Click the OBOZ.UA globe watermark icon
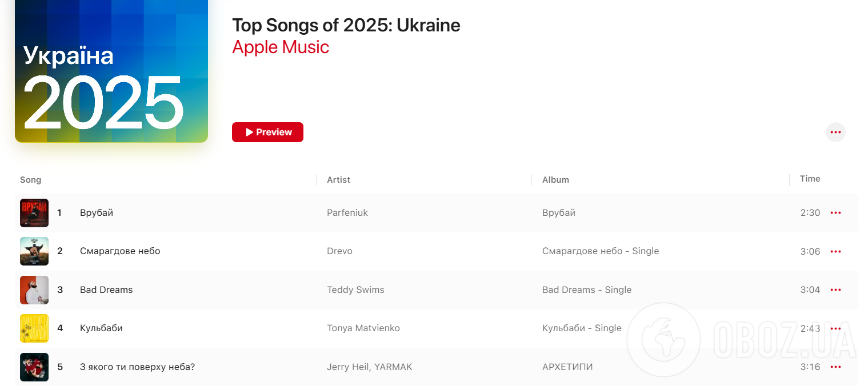 click(663, 339)
